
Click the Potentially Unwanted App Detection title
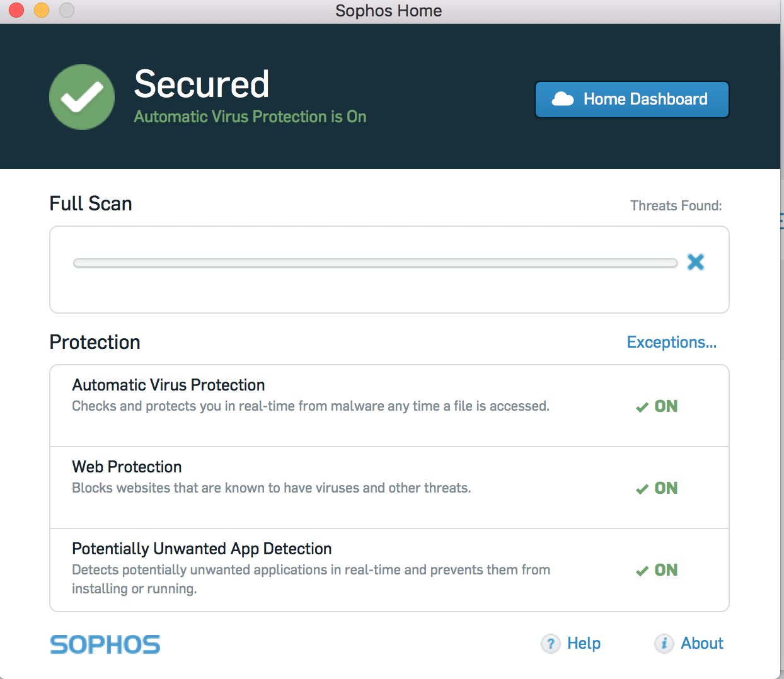(x=202, y=549)
